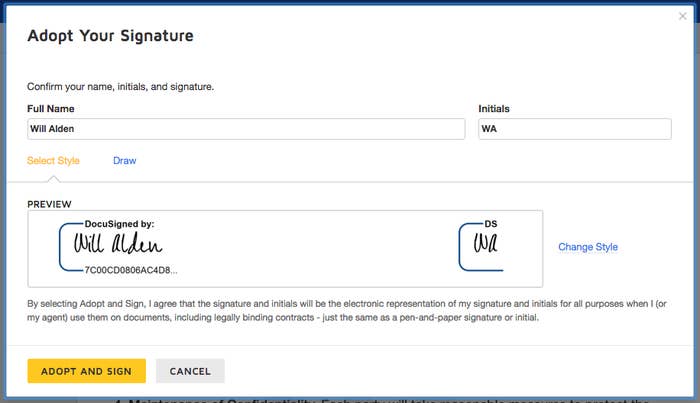Screen dimensions: 700x403
Task: Click the Adopt Your Signature heading
Action: tap(110, 36)
